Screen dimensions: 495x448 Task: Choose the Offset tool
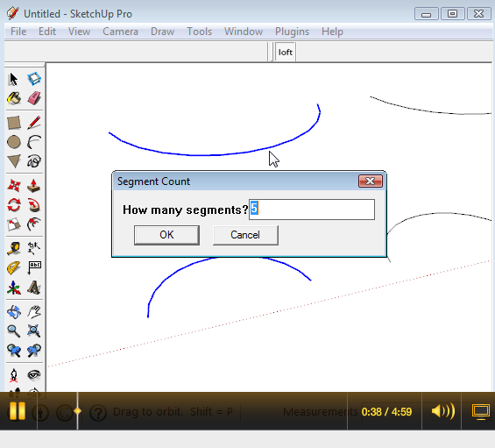point(34,224)
